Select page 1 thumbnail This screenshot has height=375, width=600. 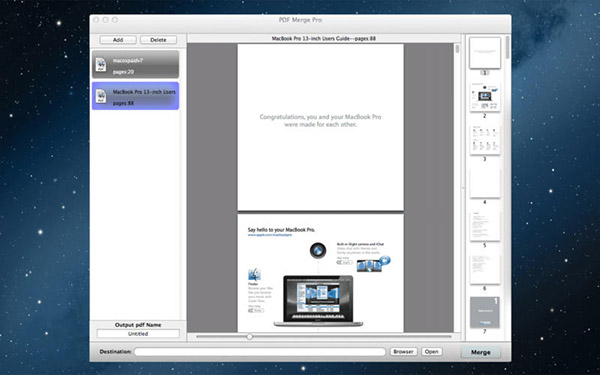click(485, 53)
